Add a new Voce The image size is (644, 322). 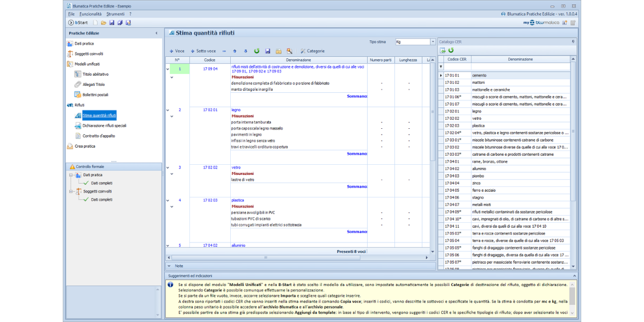(177, 51)
